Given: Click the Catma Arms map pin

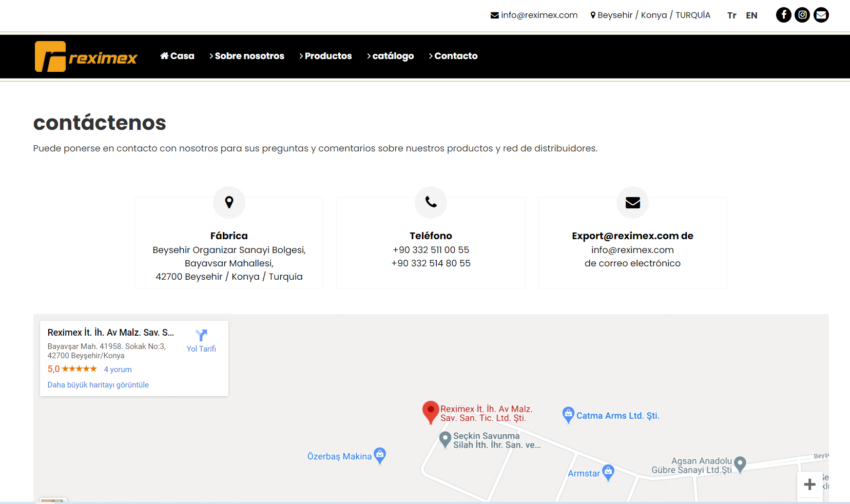Looking at the screenshot, I should (568, 414).
